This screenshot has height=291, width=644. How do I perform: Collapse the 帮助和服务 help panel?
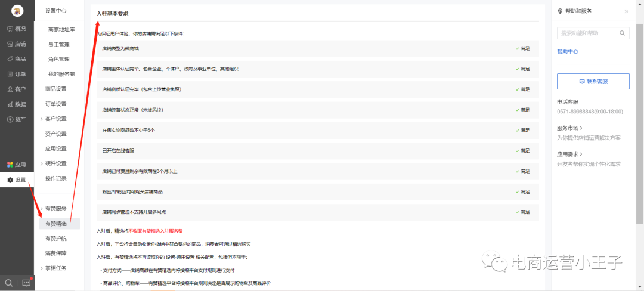(626, 11)
